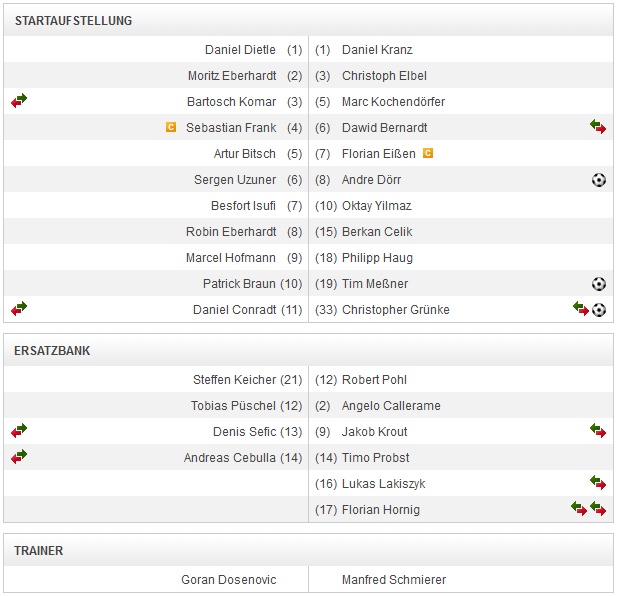The width and height of the screenshot is (617, 596).
Task: Open player Daniel Dietle
Action: click(240, 50)
